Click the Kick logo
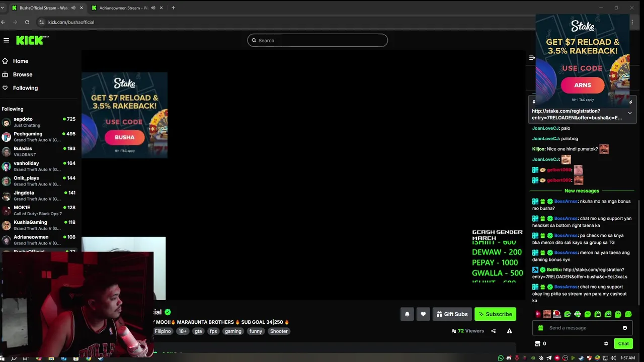The width and height of the screenshot is (644, 362). 32,40
